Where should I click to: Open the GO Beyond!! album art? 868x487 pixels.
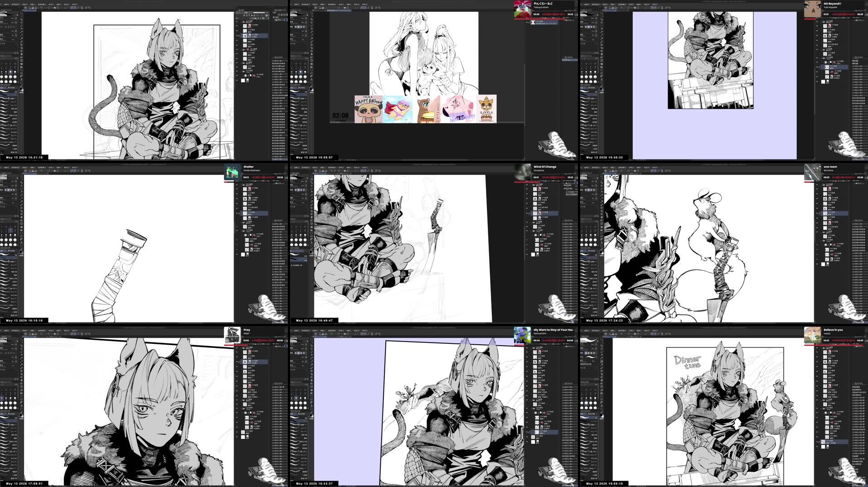[813, 9]
